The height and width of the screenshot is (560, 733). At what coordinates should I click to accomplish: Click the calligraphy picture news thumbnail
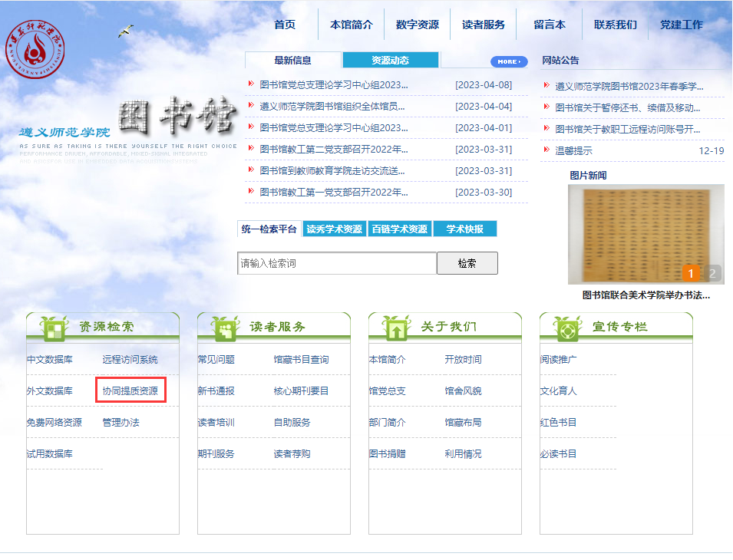[x=646, y=234]
